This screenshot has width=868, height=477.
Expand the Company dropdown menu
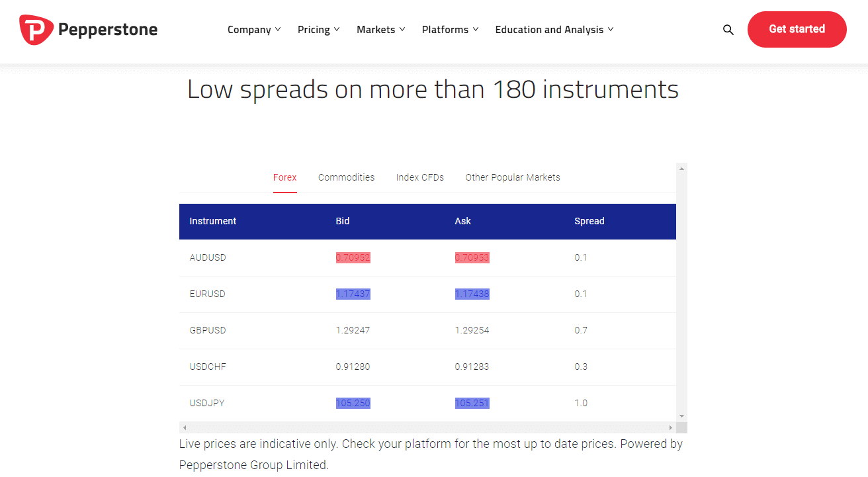tap(254, 30)
